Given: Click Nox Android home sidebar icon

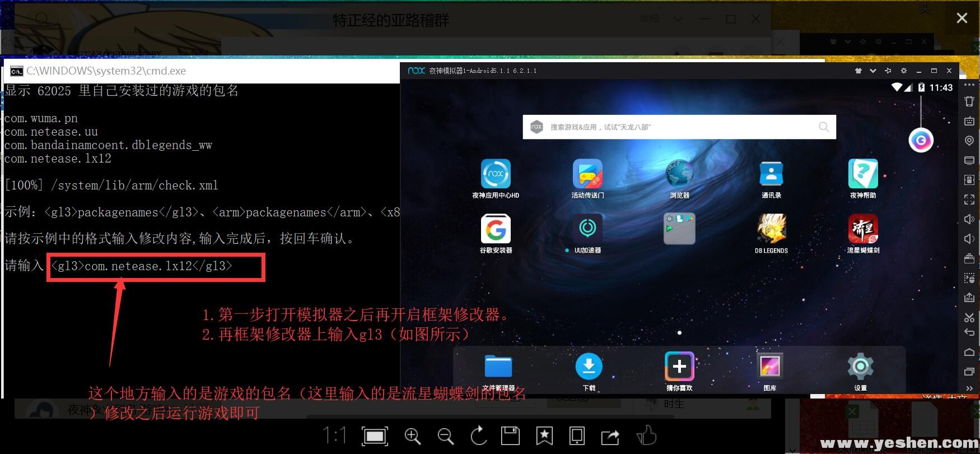Looking at the screenshot, I should click(x=969, y=352).
